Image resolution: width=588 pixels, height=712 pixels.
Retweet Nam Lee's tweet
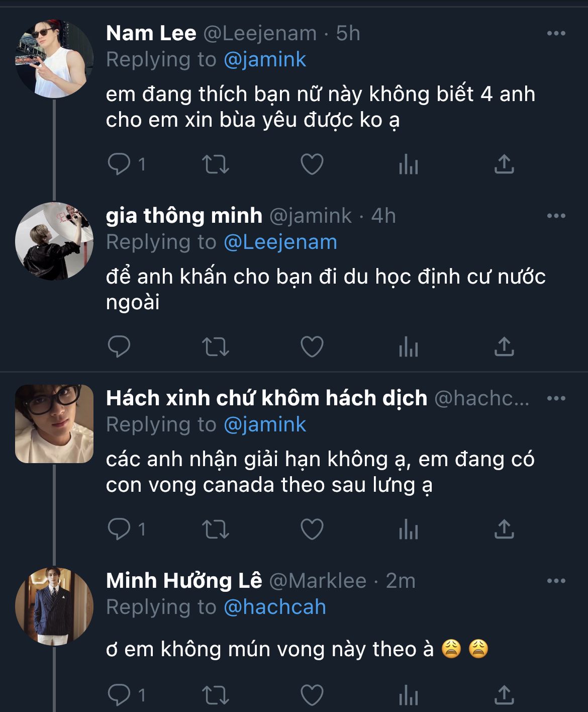point(215,164)
